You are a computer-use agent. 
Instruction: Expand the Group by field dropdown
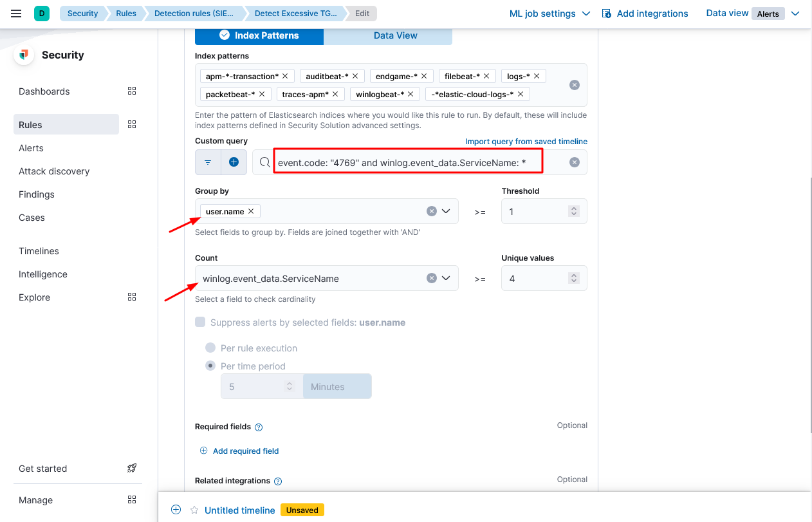coord(446,211)
